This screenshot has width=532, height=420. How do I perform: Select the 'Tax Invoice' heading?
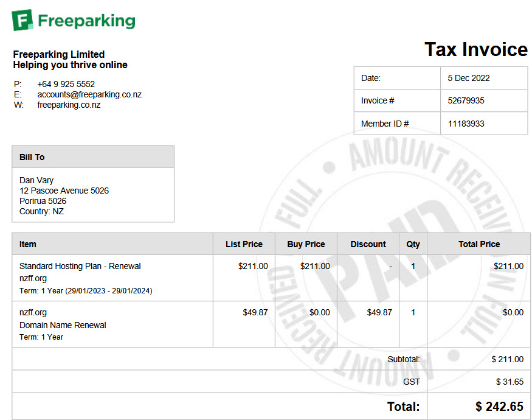coord(476,50)
